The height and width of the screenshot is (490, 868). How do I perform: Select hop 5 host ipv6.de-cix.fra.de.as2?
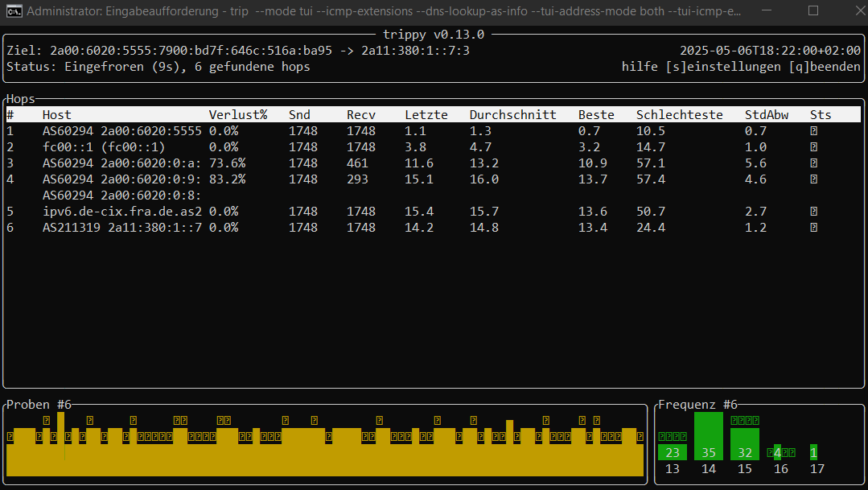coord(121,211)
